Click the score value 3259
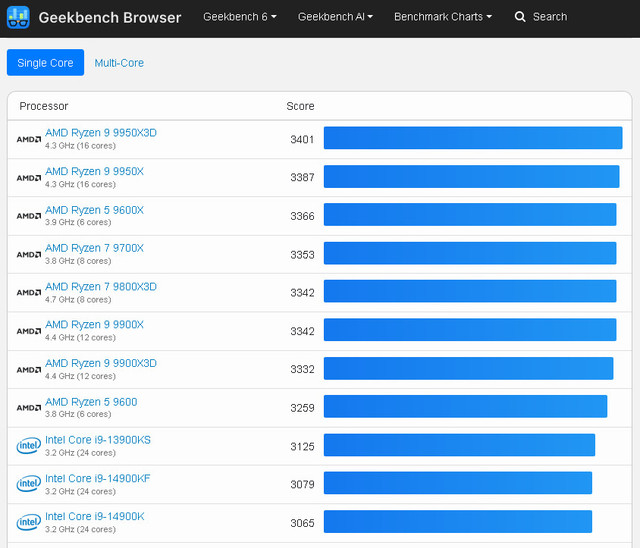 point(302,408)
